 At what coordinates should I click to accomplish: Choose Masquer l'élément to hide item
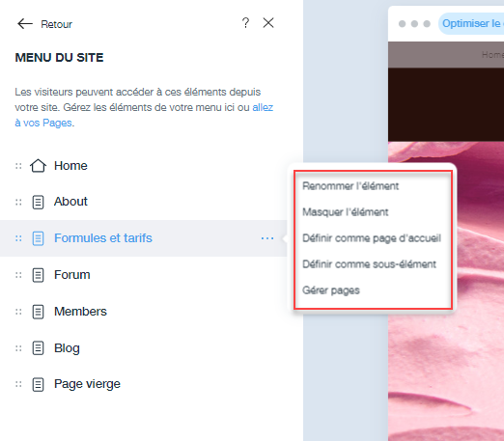346,212
